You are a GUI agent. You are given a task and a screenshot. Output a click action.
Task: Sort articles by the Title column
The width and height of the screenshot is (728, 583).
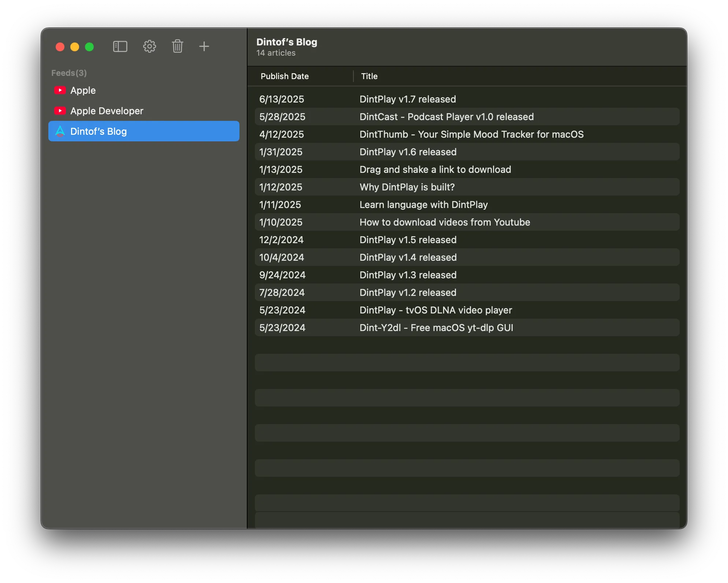pyautogui.click(x=369, y=76)
